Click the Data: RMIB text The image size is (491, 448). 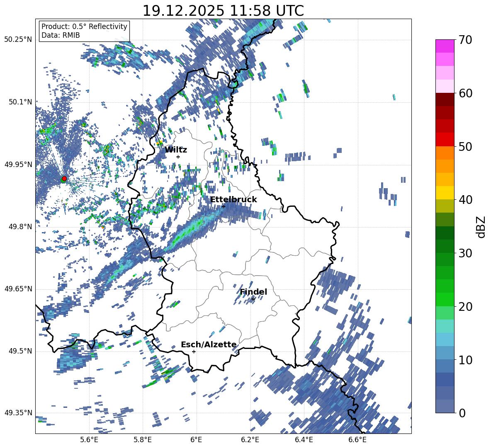pos(61,35)
